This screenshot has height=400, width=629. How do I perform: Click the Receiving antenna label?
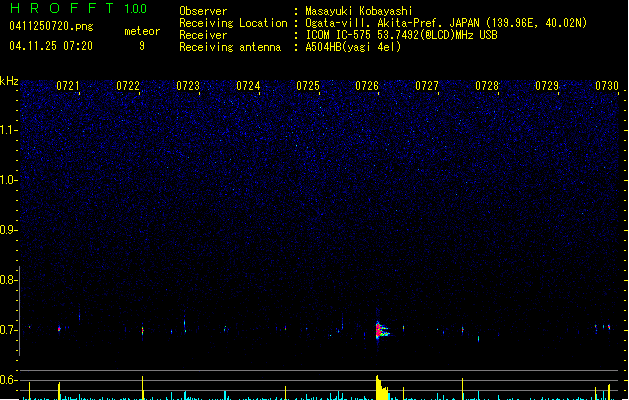[230, 47]
